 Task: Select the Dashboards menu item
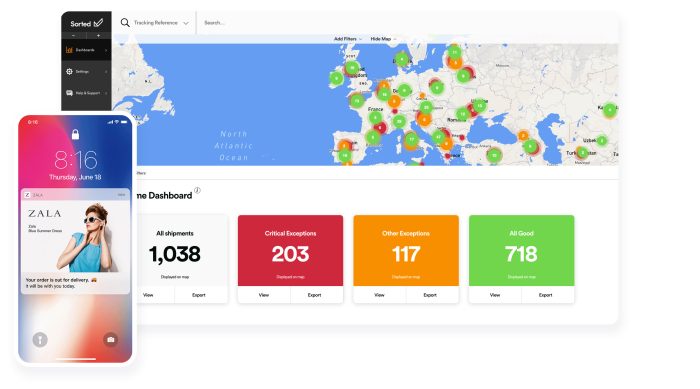[x=87, y=50]
